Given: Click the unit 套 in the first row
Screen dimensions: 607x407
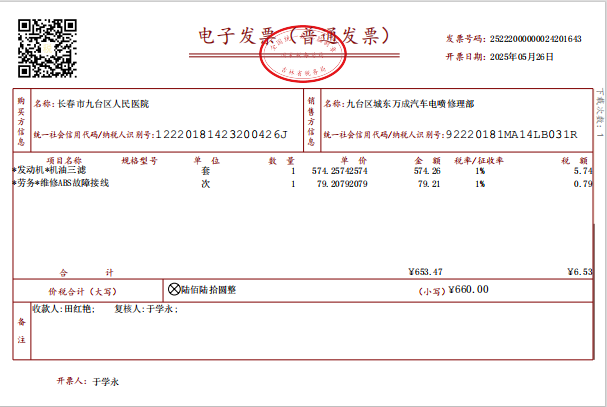Looking at the screenshot, I should pos(206,171).
